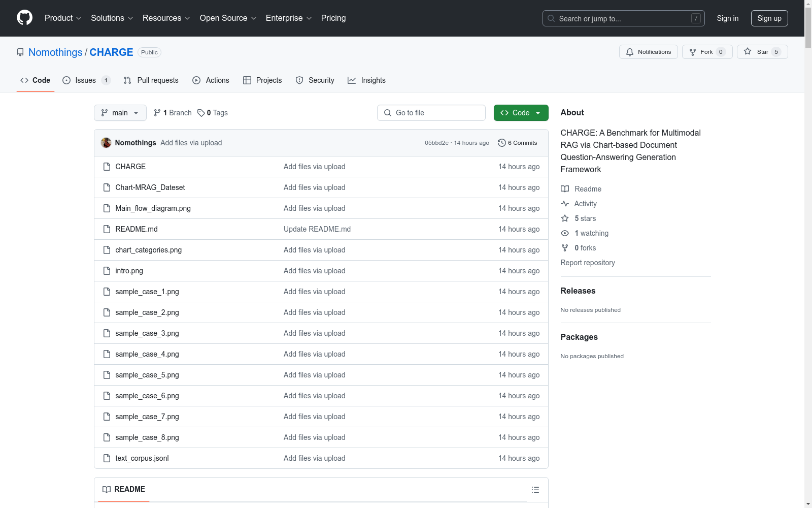This screenshot has height=508, width=812.
Task: Select the Code tab
Action: 36,80
